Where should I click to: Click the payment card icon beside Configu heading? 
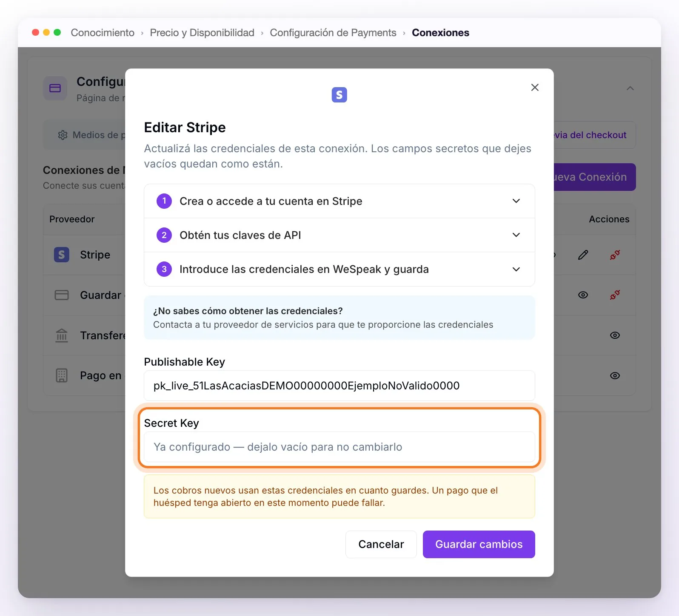click(55, 88)
